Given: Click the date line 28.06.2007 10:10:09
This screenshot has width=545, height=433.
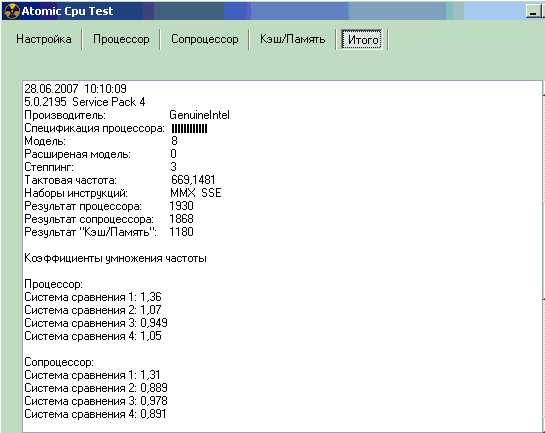Looking at the screenshot, I should 75,89.
